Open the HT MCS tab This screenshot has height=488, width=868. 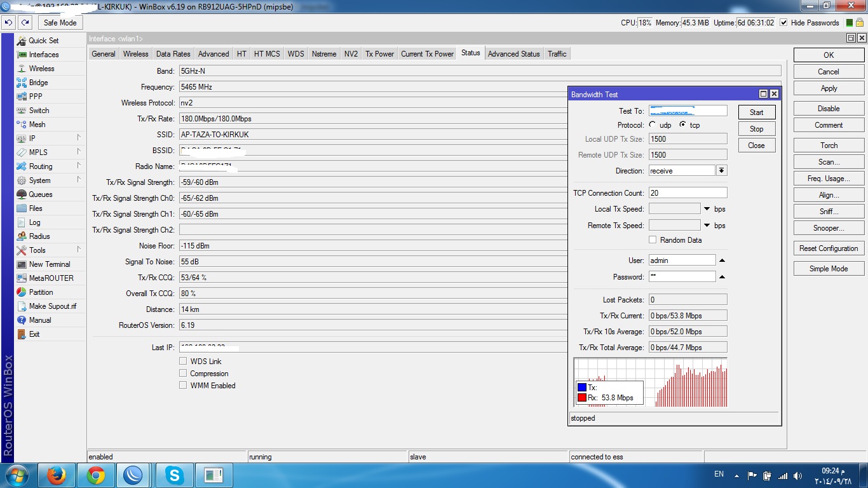pyautogui.click(x=267, y=54)
